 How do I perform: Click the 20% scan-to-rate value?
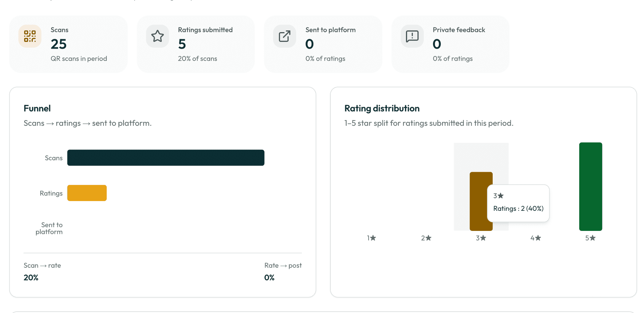coord(31,277)
